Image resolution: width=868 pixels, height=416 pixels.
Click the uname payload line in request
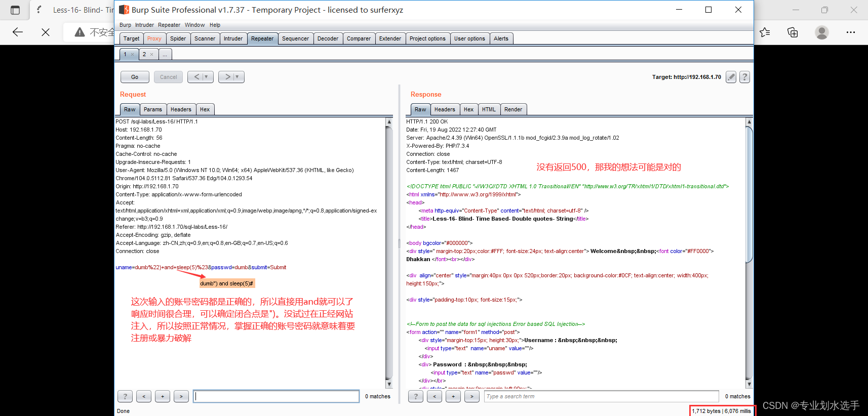[201, 267]
